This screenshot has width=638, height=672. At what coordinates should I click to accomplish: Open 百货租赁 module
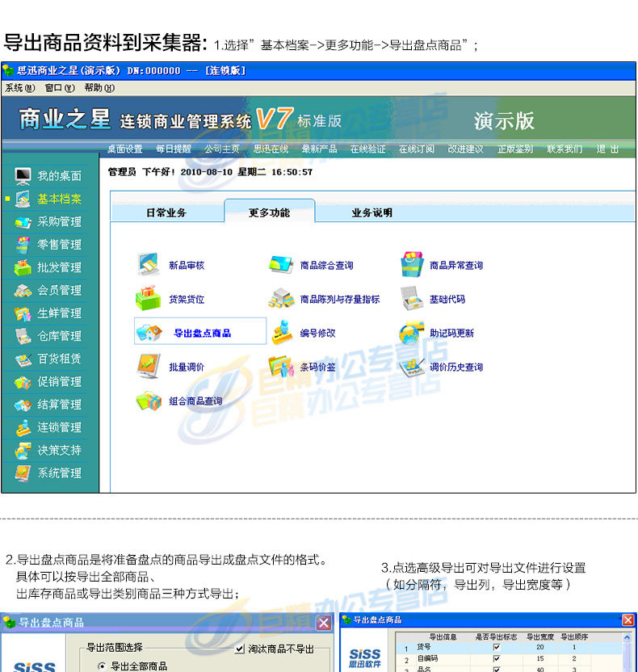click(48, 359)
